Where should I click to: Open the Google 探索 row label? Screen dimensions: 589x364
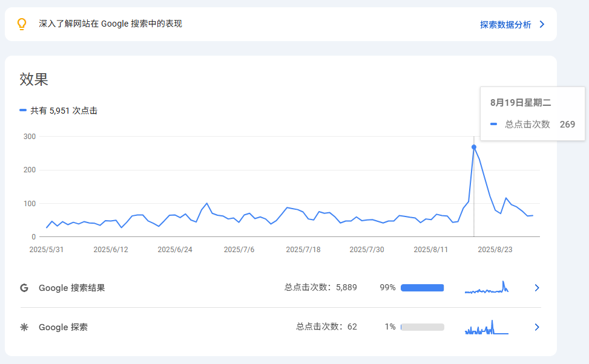pyautogui.click(x=63, y=327)
